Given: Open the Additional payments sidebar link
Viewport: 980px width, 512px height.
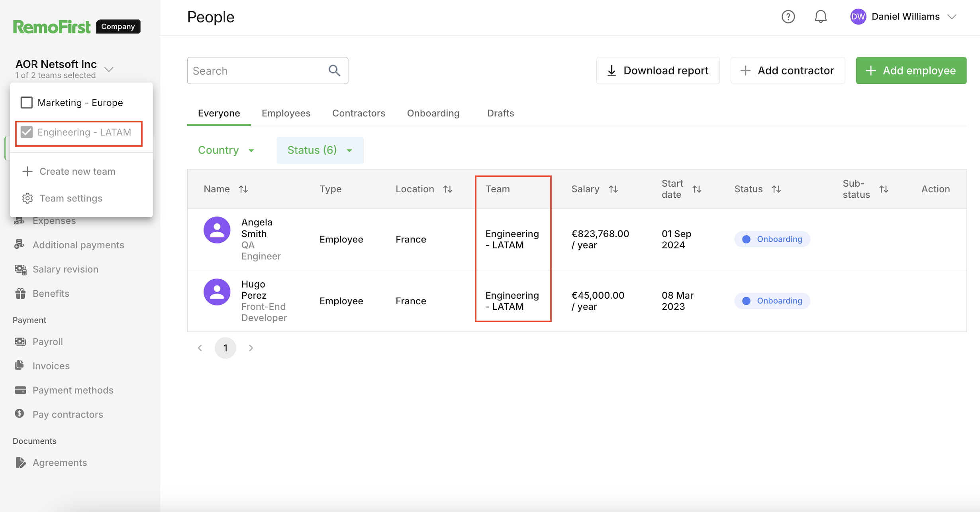Looking at the screenshot, I should [78, 245].
